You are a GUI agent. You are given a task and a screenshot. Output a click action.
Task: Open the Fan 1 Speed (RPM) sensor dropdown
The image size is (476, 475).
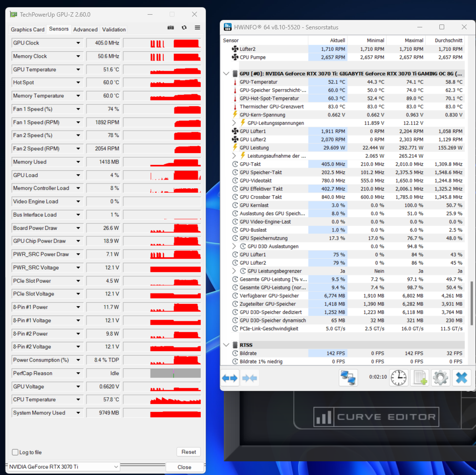pyautogui.click(x=78, y=122)
